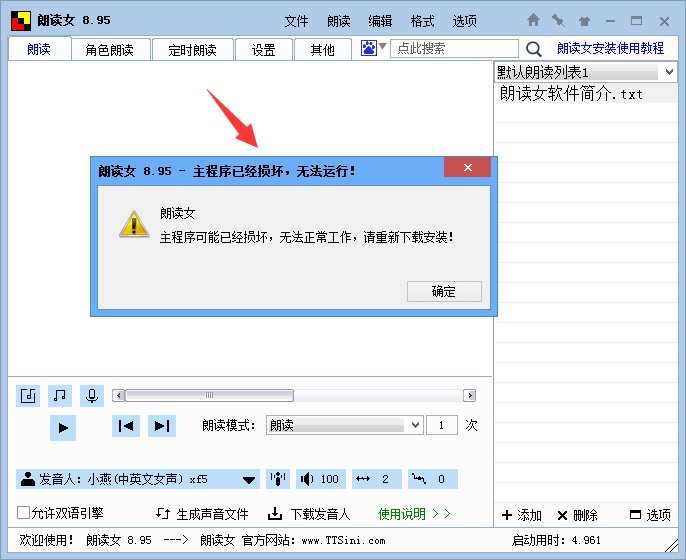Screen dimensions: 686x560
Task: Open the 选项 menu in title bar
Action: 464,21
